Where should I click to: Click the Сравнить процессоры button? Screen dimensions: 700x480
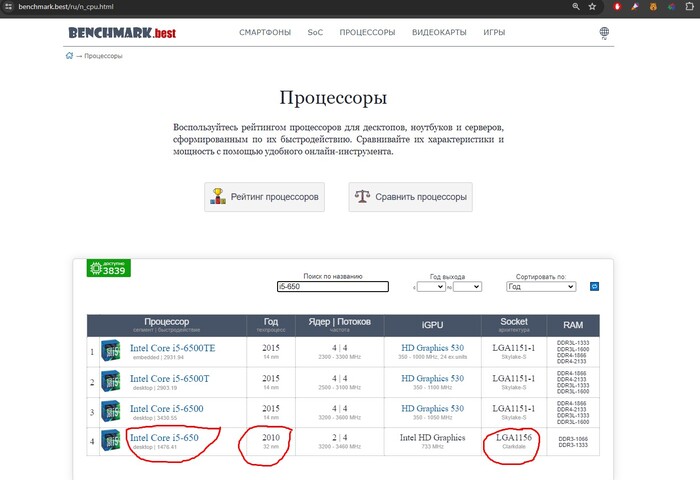tap(410, 197)
